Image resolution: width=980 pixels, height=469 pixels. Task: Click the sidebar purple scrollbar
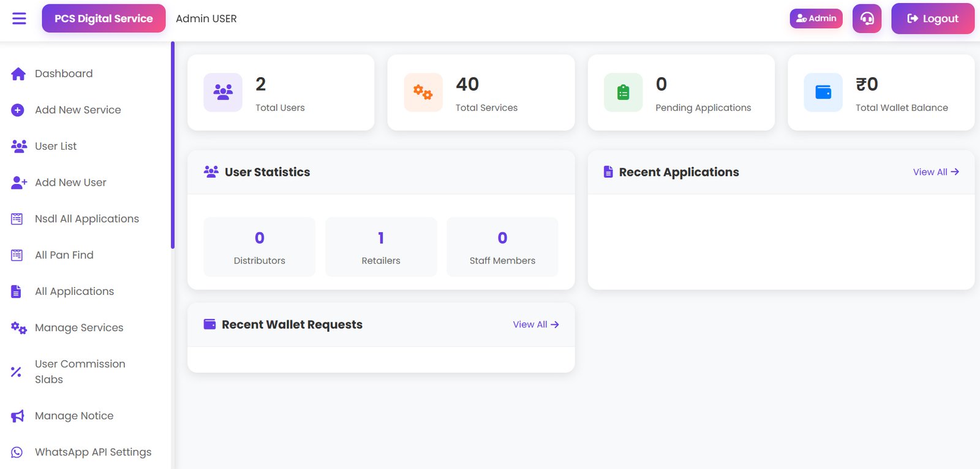pos(173,145)
